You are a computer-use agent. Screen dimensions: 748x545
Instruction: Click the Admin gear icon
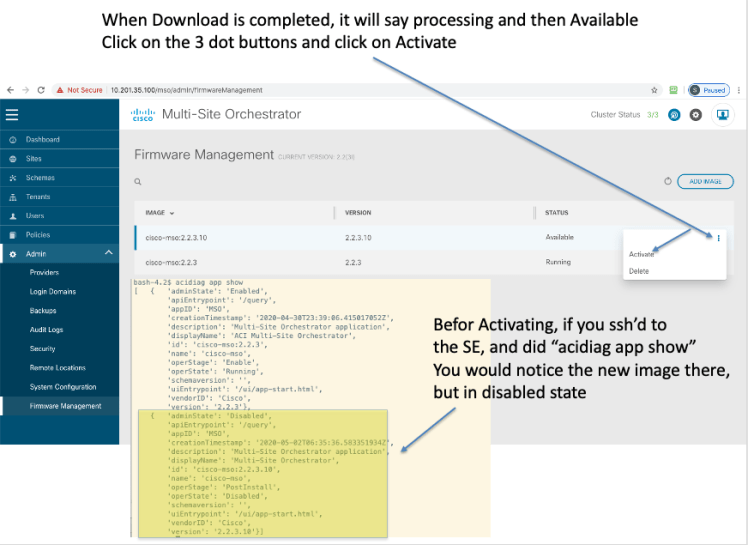pyautogui.click(x=13, y=254)
